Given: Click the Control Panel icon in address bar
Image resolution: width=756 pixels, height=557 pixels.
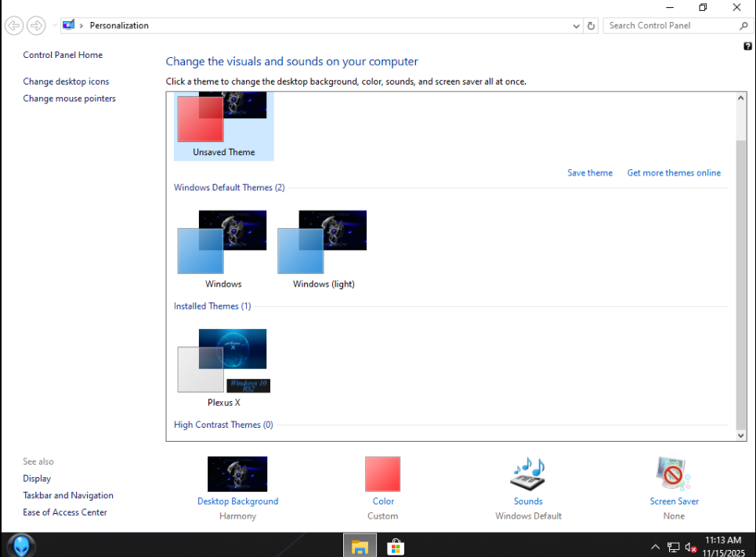Looking at the screenshot, I should pos(68,25).
